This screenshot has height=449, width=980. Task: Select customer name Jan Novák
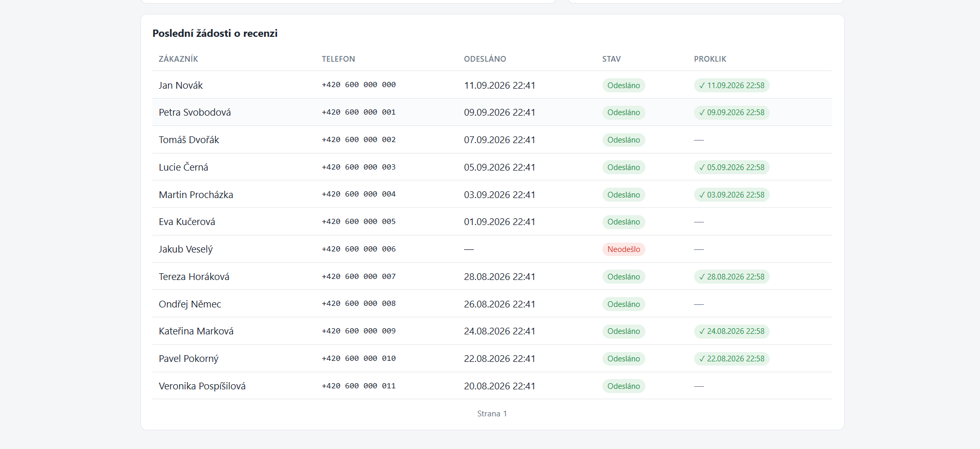181,85
